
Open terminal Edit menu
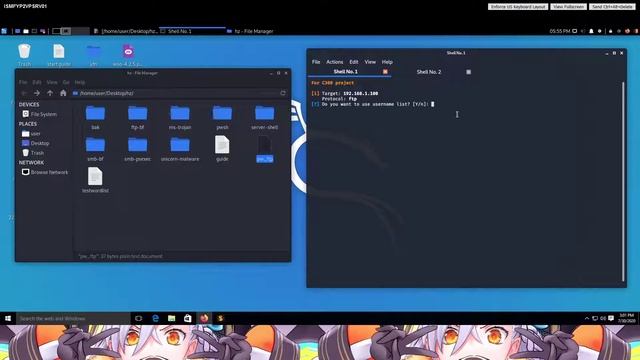point(353,62)
